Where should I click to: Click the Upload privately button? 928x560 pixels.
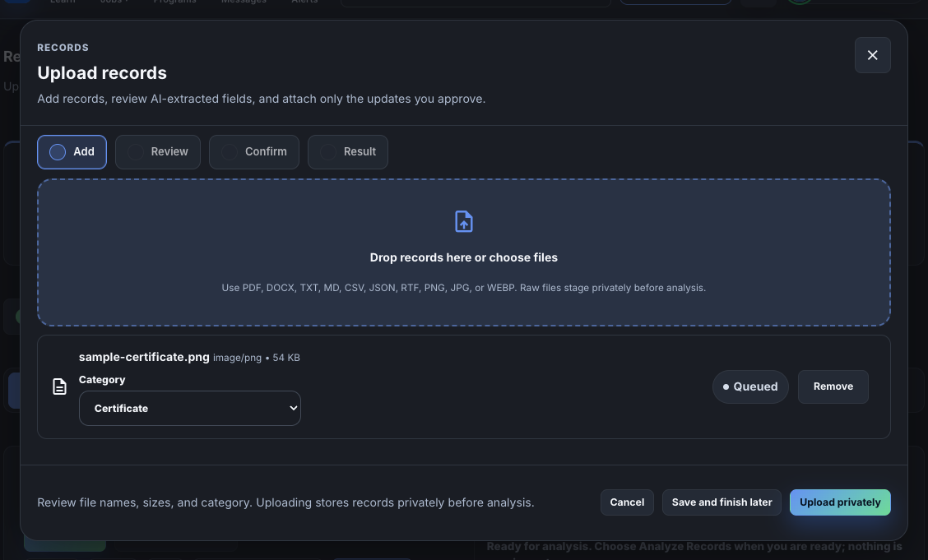(840, 502)
